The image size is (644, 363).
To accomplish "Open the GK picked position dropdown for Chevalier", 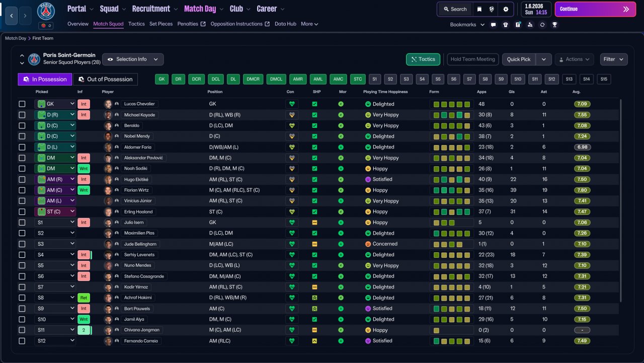I will pyautogui.click(x=55, y=104).
